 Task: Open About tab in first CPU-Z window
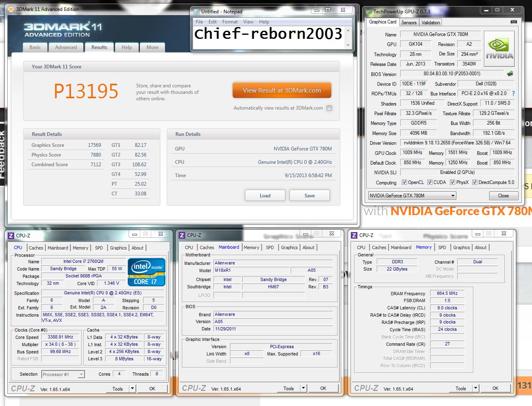pos(137,248)
